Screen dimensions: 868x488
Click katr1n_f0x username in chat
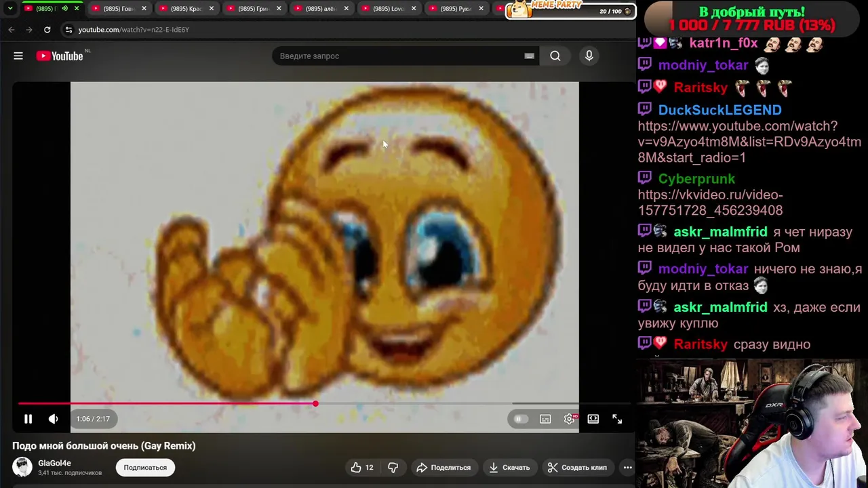click(x=724, y=43)
